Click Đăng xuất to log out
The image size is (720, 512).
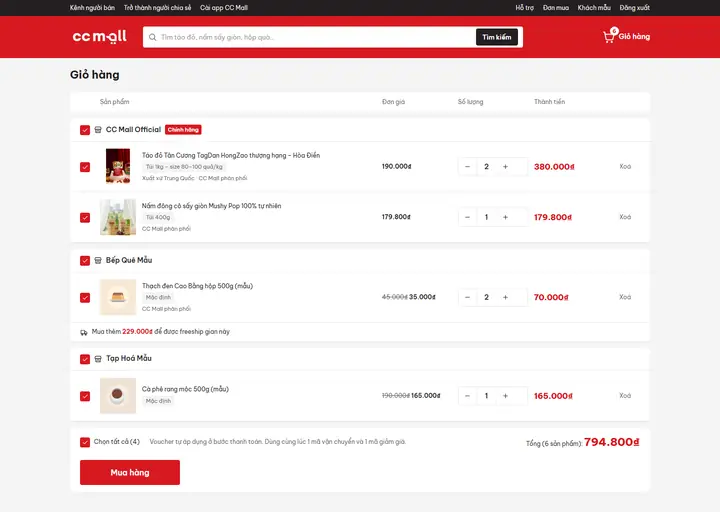tap(635, 8)
